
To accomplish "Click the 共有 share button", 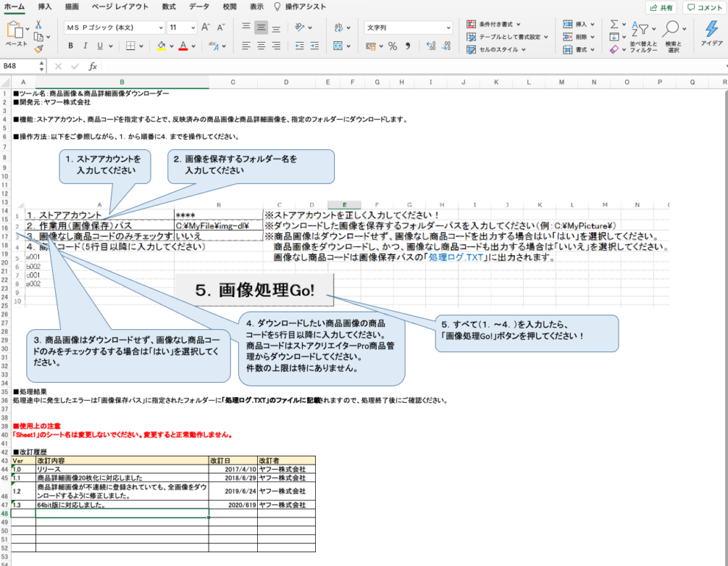I will pyautogui.click(x=661, y=7).
